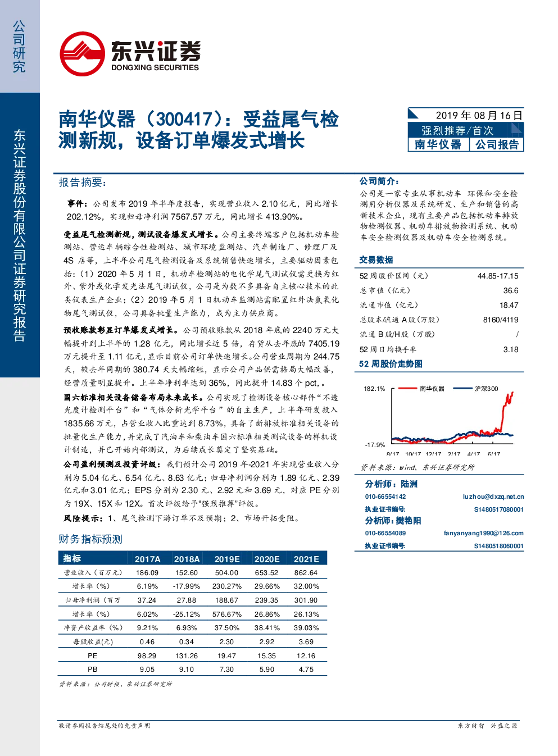
Task: Click the 归母净利润 2019E value 188.67
Action: point(226,600)
